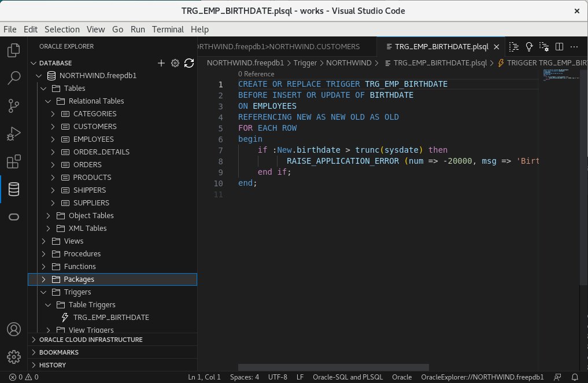
Task: Open the editor More Actions ellipsis
Action: click(574, 46)
